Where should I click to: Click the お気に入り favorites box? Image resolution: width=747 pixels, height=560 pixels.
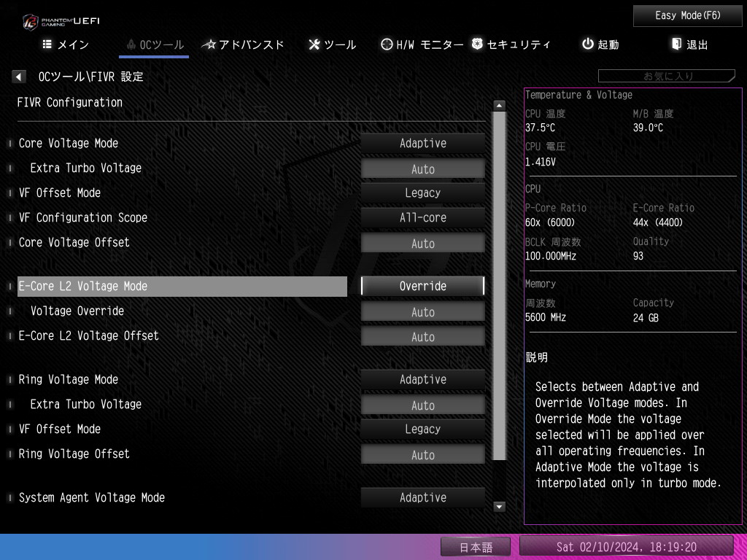(x=667, y=76)
